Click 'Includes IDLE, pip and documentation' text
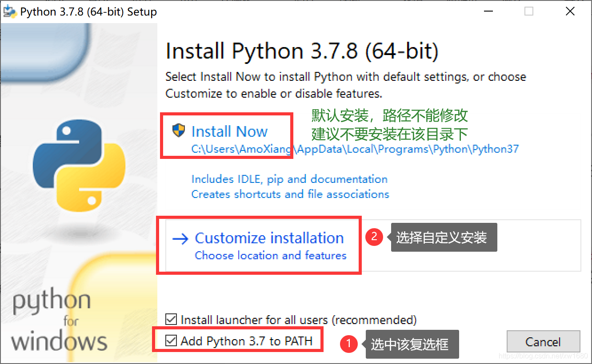This screenshot has height=364, width=592. pyautogui.click(x=289, y=179)
